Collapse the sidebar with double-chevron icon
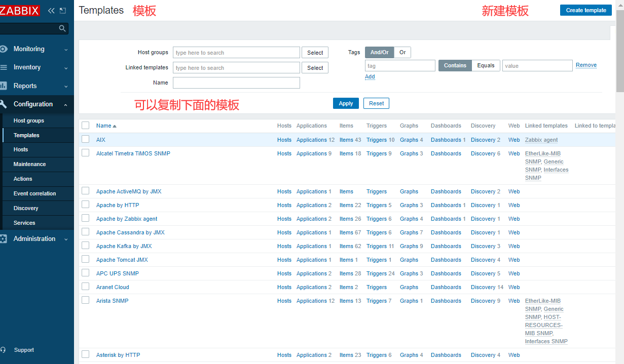This screenshot has height=364, width=624. point(51,10)
